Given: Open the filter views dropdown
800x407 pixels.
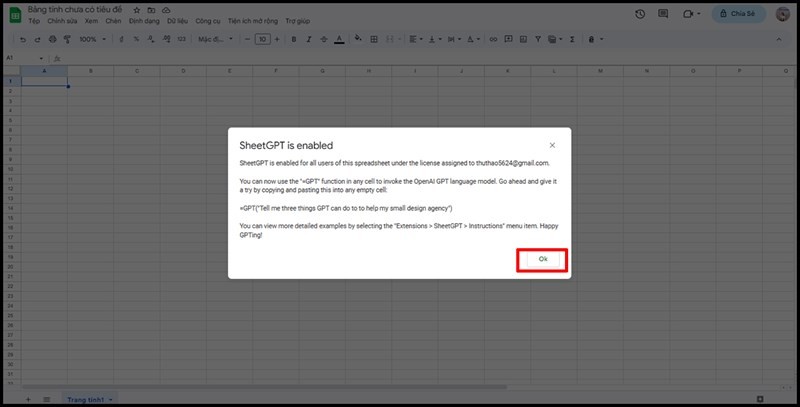Looking at the screenshot, I should 555,39.
